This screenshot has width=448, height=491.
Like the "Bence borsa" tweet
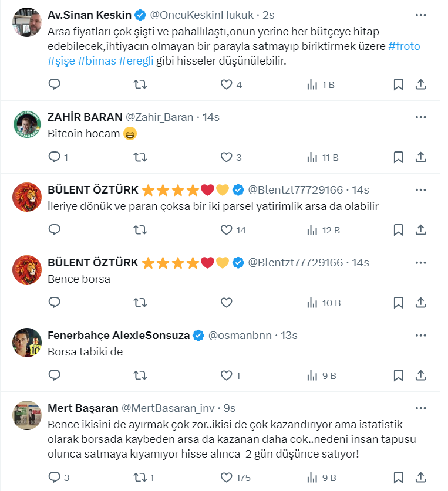tap(227, 303)
